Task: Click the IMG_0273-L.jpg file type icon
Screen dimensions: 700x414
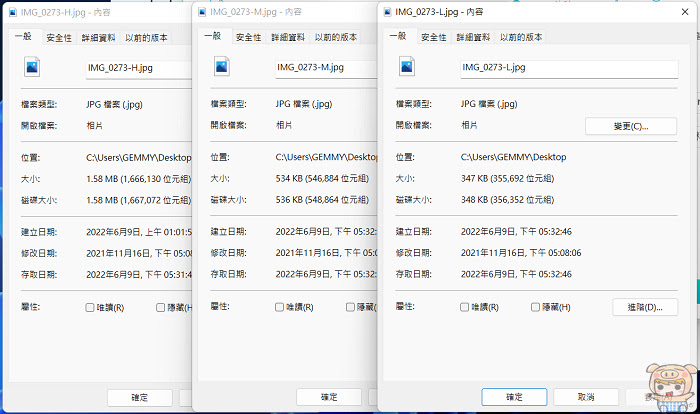Action: (x=407, y=67)
